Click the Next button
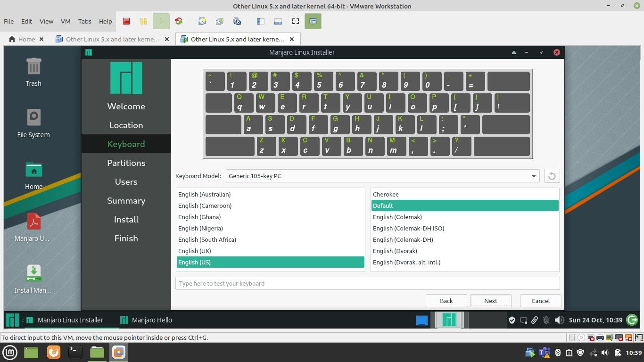 click(x=491, y=301)
